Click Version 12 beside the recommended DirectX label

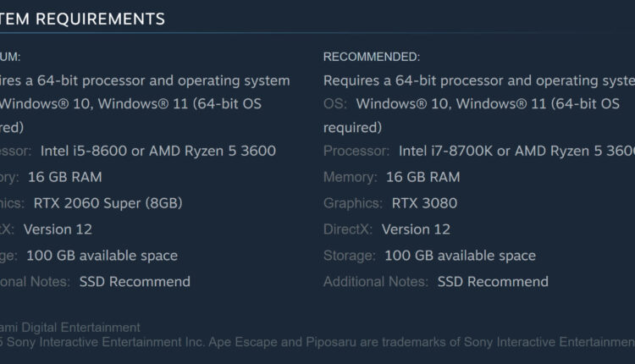(x=417, y=229)
